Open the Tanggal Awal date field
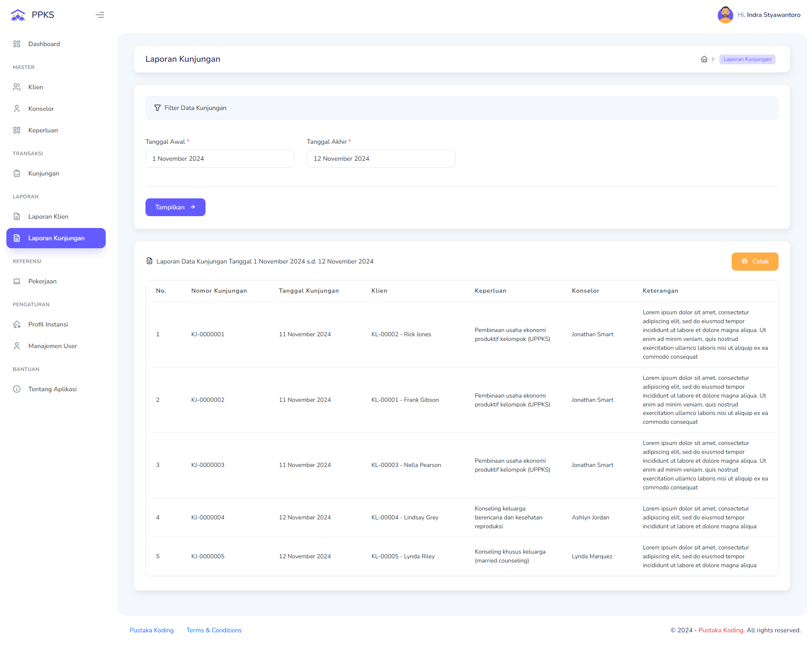 pos(219,159)
